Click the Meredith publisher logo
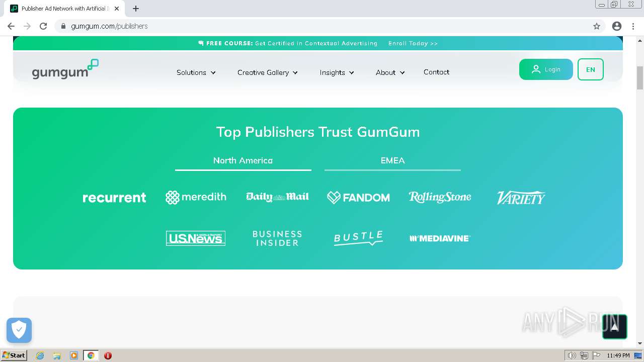The image size is (644, 362). click(x=196, y=197)
